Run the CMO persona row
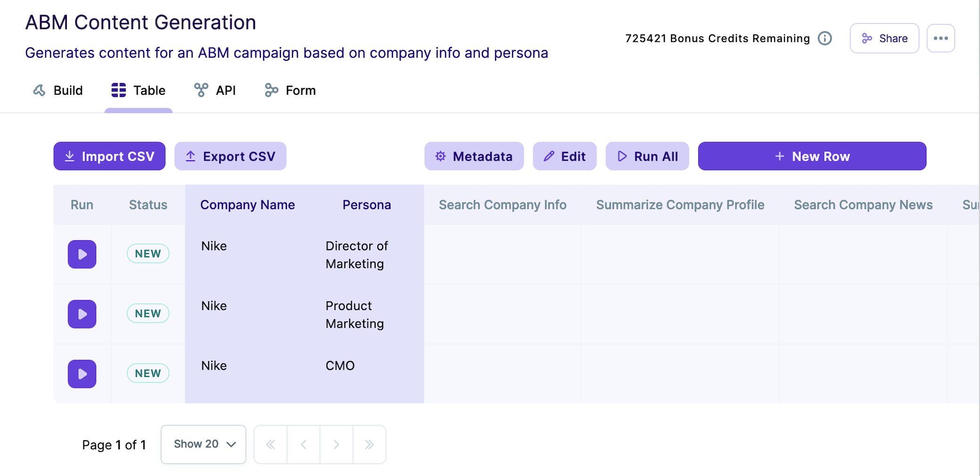This screenshot has height=476, width=980. click(82, 374)
